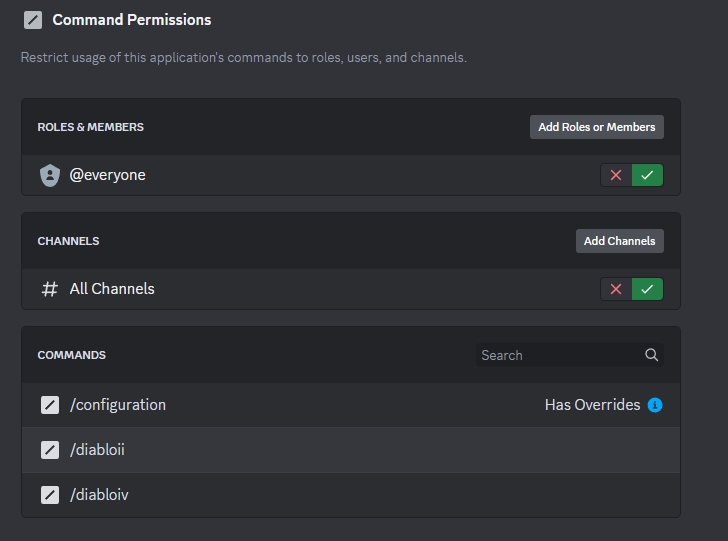Open the /configuration command permissions

tap(118, 405)
